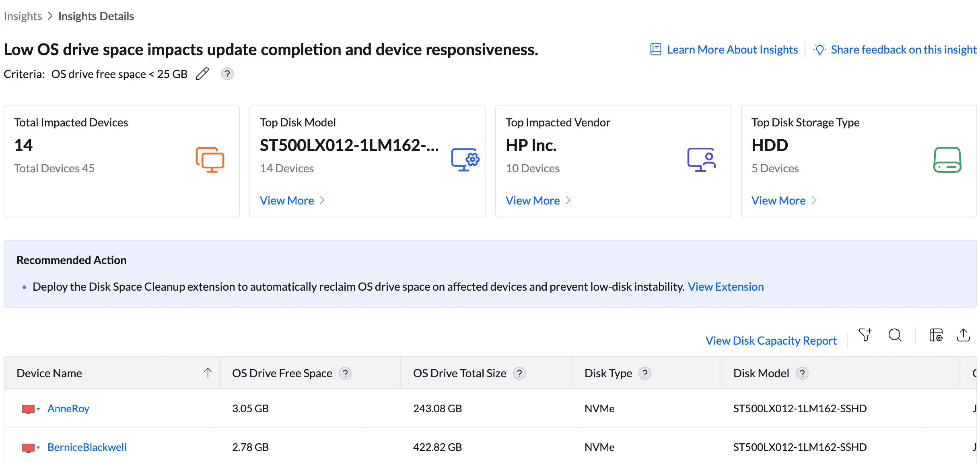Click the OS Drive Total Size header
Viewport: 980px width, 463px height.
click(x=486, y=373)
